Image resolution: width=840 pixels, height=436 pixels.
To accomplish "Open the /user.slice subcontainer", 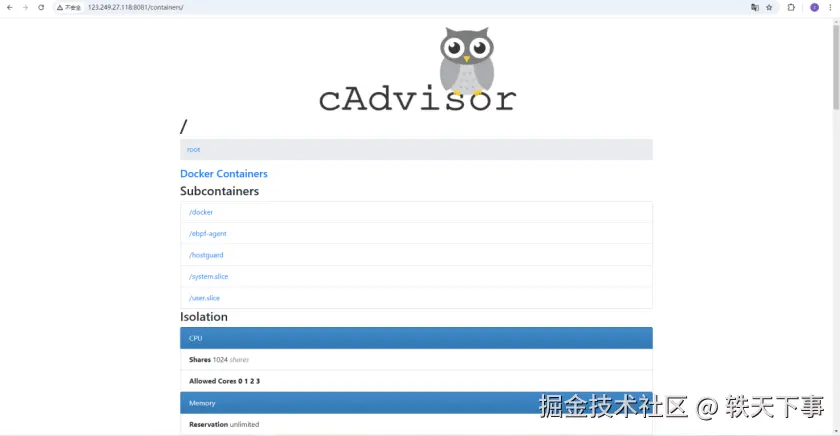I will [x=204, y=298].
